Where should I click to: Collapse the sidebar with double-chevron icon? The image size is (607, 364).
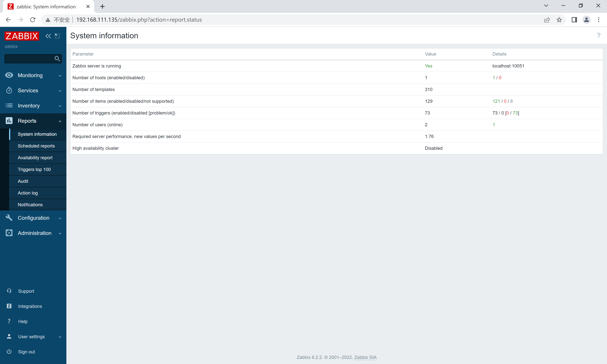48,36
